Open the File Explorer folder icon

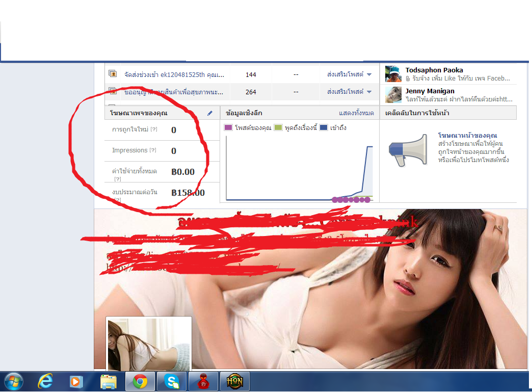[109, 382]
